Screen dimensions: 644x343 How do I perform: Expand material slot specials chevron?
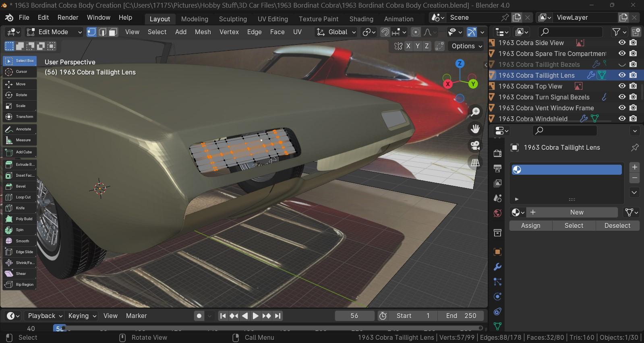(634, 192)
